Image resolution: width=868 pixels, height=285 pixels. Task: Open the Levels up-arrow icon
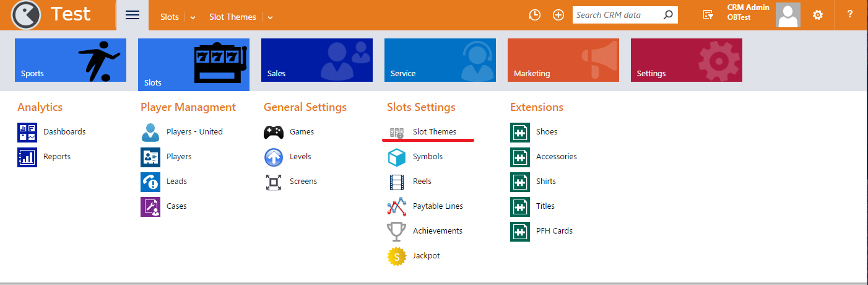(x=274, y=157)
